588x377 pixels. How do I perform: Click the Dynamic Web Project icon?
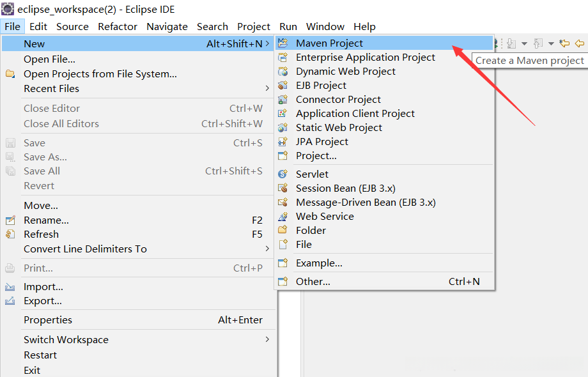[283, 72]
